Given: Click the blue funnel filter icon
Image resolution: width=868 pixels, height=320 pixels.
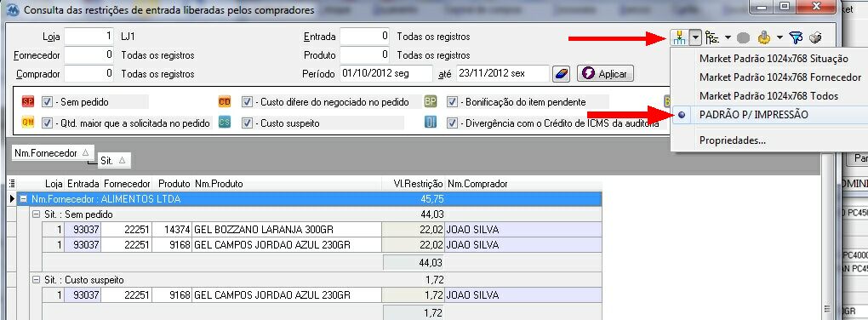Looking at the screenshot, I should pos(796,37).
